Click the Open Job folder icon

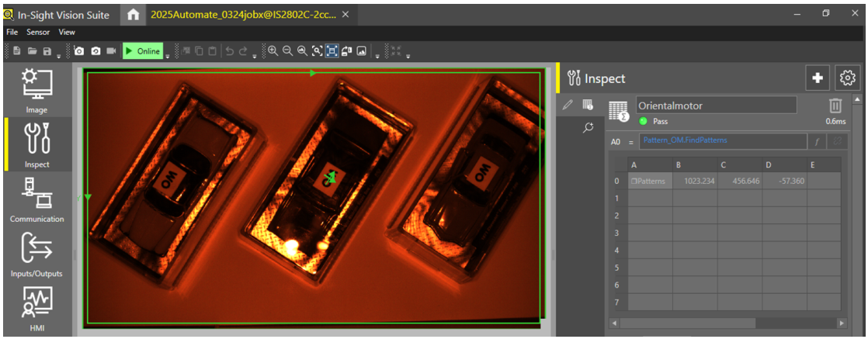pos(32,51)
